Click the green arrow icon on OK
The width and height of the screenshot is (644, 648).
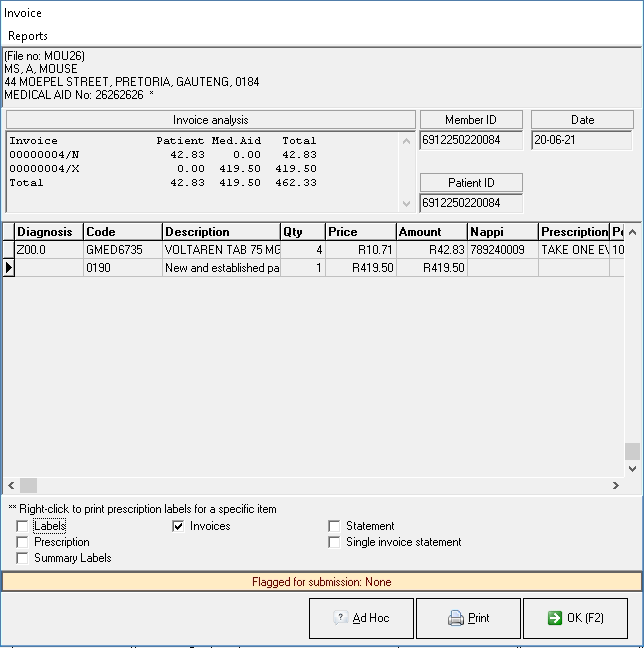[555, 618]
